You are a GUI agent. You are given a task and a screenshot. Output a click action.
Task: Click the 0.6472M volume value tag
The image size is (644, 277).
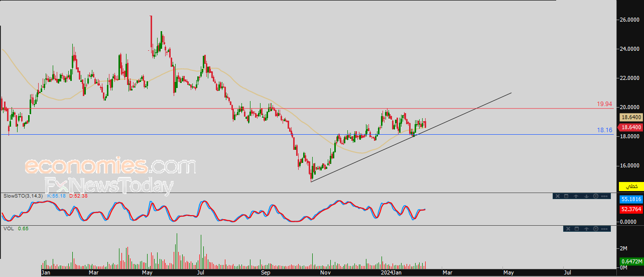[x=631, y=261]
